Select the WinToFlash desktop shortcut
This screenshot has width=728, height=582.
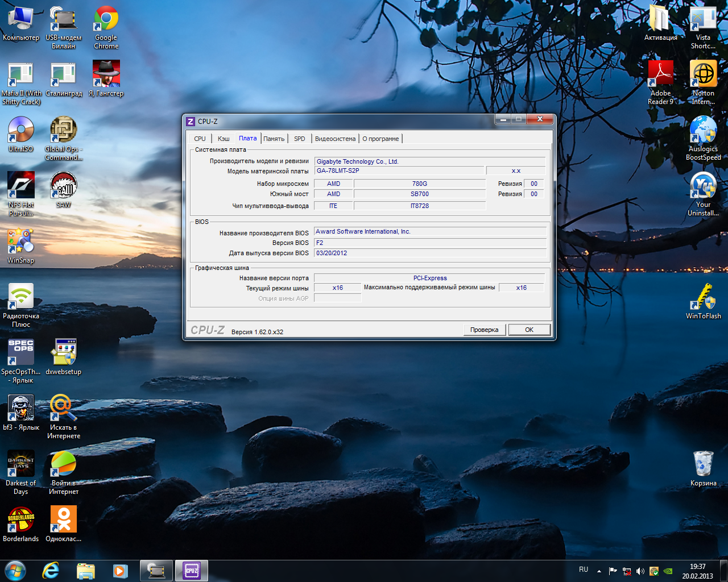point(703,297)
